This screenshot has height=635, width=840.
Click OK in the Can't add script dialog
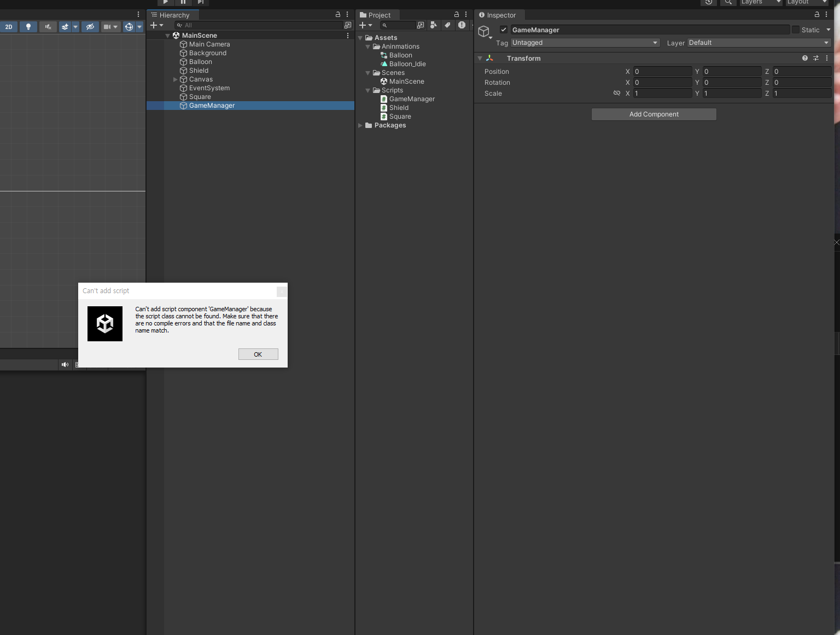[x=258, y=354]
